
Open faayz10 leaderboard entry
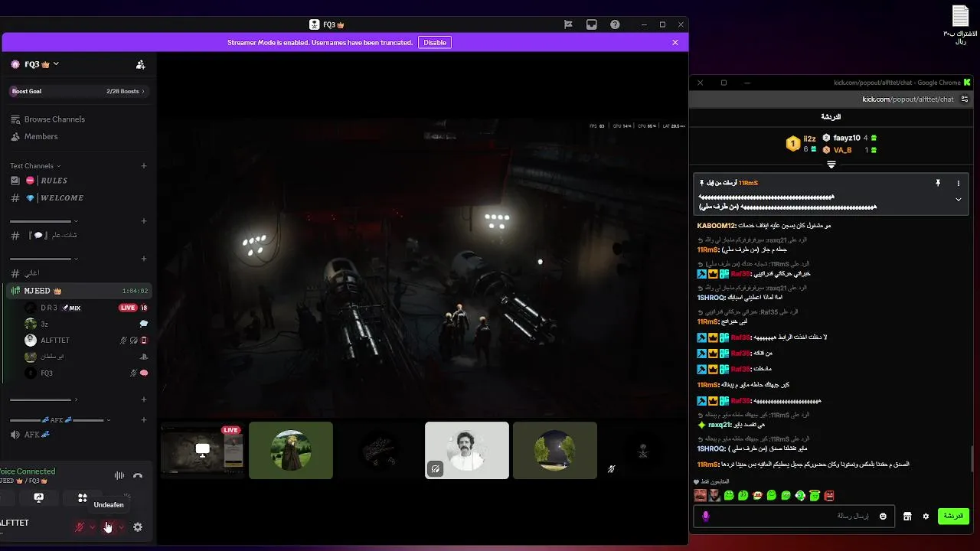(849, 138)
